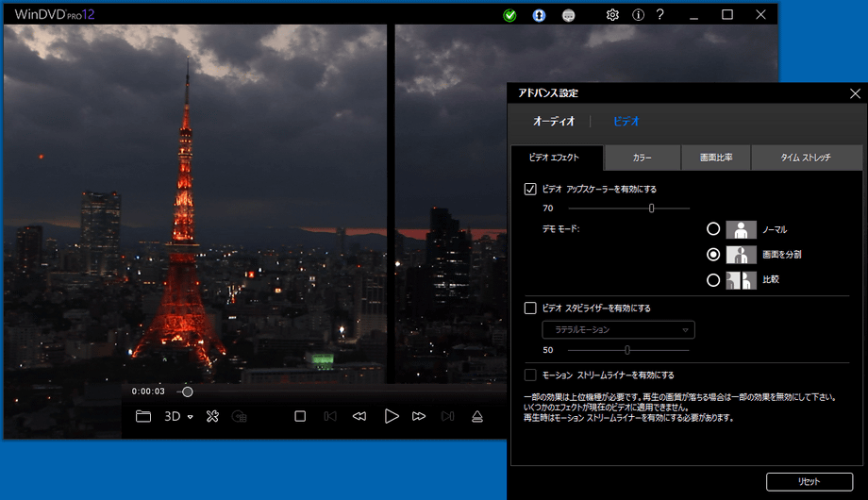Viewport: 868px width, 500px height.
Task: Expand the 3D mode dropdown arrow
Action: (x=190, y=416)
